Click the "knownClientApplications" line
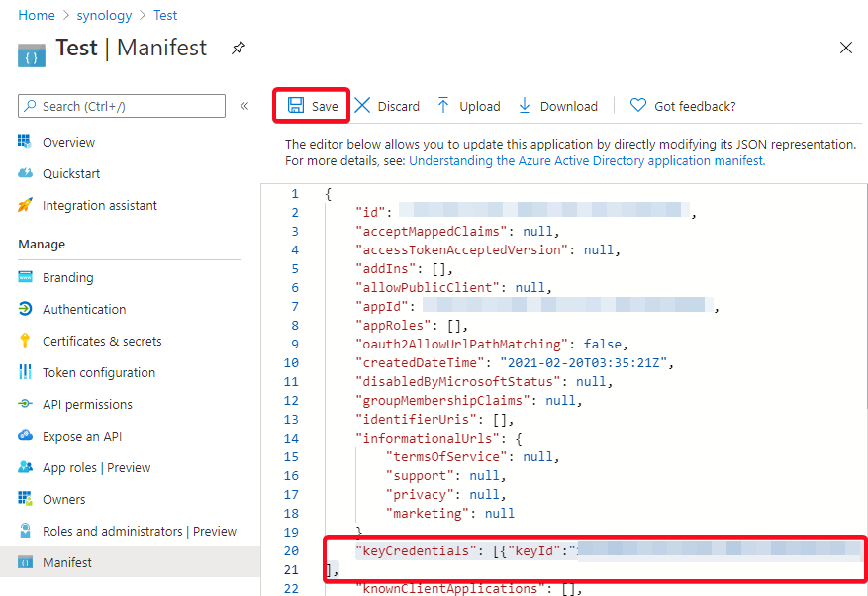The height and width of the screenshot is (596, 868). (x=469, y=588)
